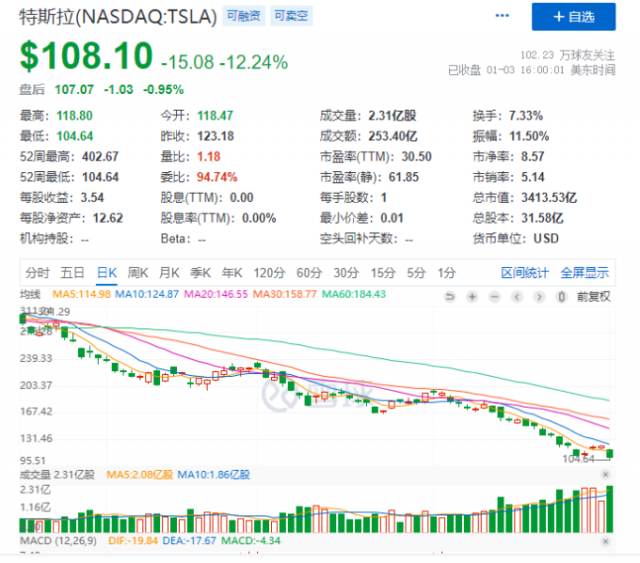
Task: Switch to 5分 interval
Action: tap(416, 272)
